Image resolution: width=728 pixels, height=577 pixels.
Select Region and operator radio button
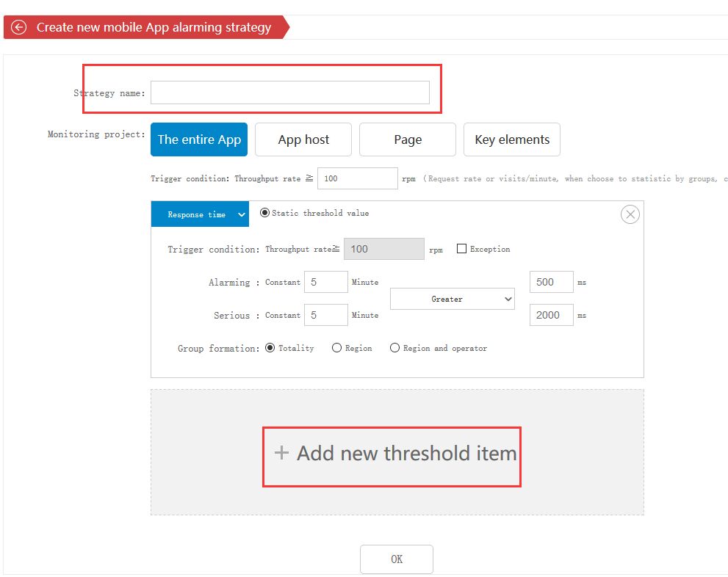coord(394,348)
